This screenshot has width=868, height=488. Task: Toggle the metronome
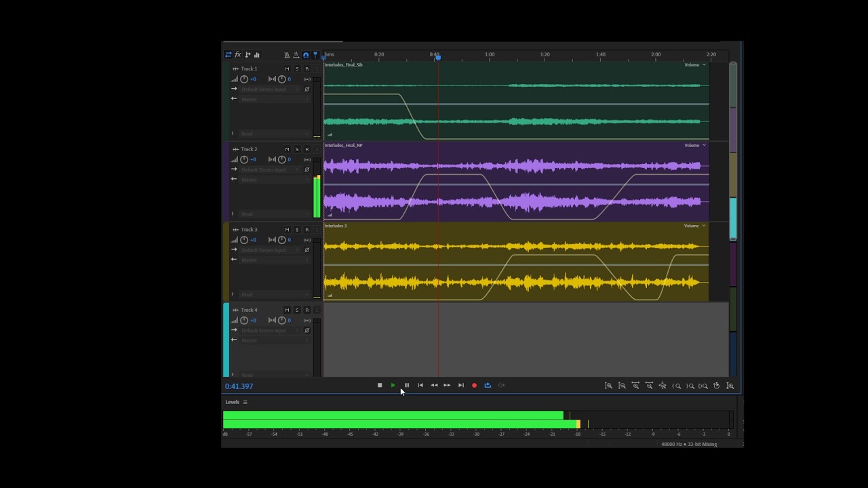(x=287, y=55)
